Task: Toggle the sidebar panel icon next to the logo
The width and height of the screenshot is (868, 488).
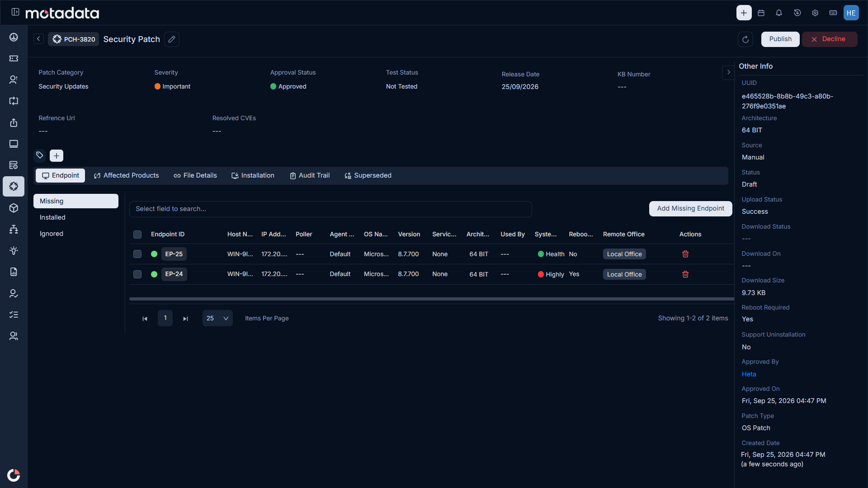Action: [15, 12]
